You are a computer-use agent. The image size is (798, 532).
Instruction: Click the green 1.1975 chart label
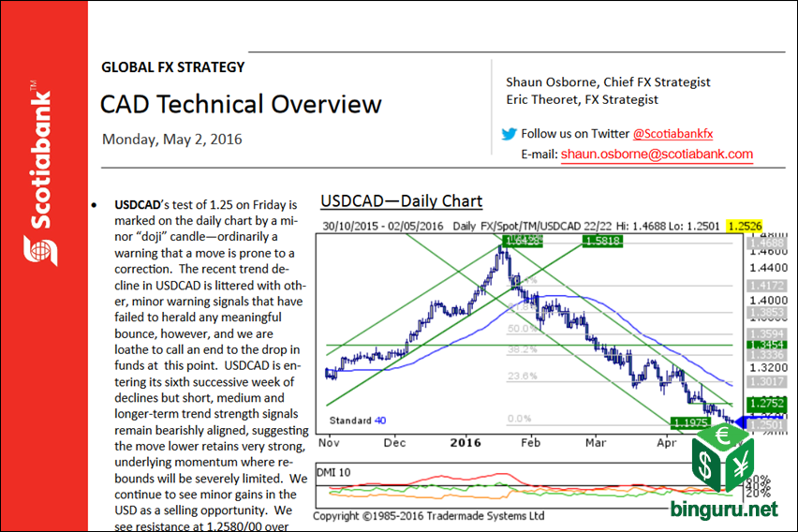pos(690,422)
